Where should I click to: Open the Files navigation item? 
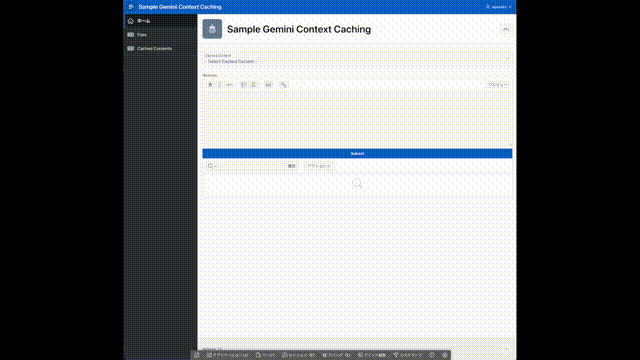tap(160, 35)
